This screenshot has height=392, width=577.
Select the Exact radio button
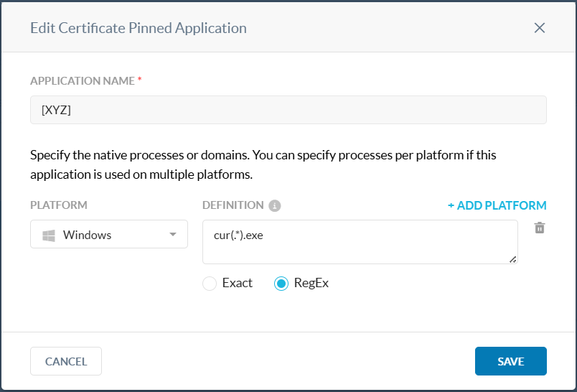pyautogui.click(x=210, y=284)
